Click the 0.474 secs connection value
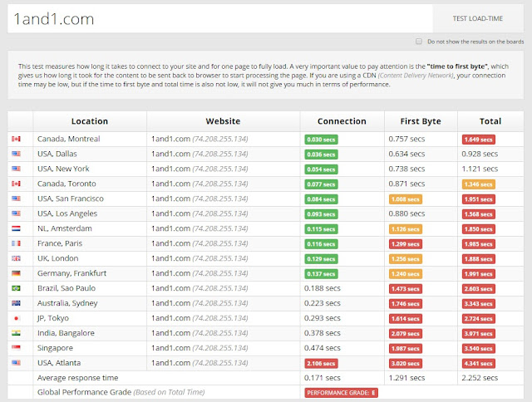532x402 pixels. [323, 348]
